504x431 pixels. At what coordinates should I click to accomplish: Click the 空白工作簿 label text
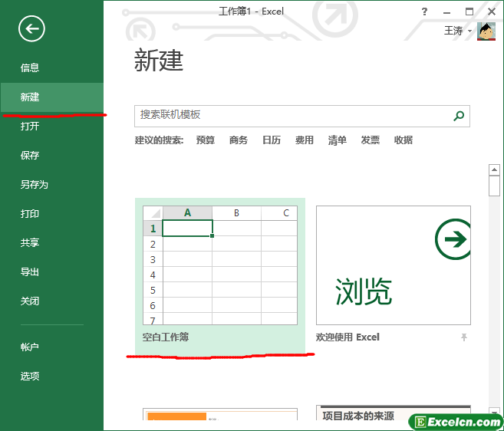coord(166,337)
